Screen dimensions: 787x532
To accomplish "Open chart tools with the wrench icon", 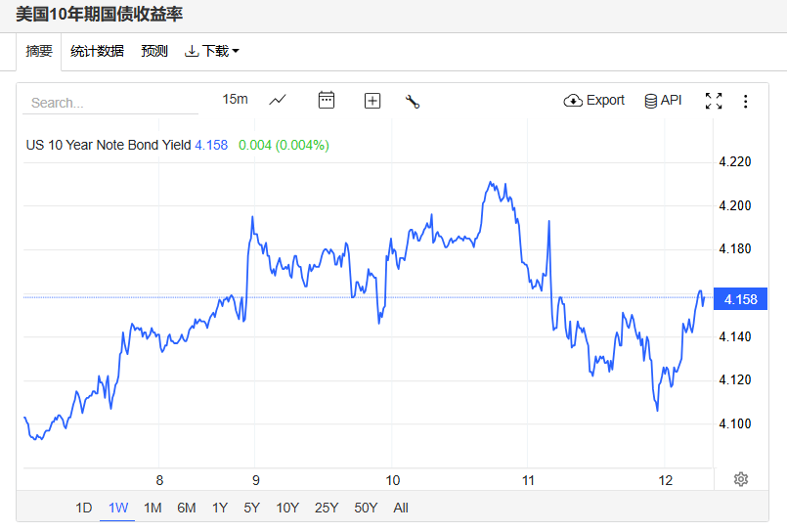I will (x=412, y=102).
